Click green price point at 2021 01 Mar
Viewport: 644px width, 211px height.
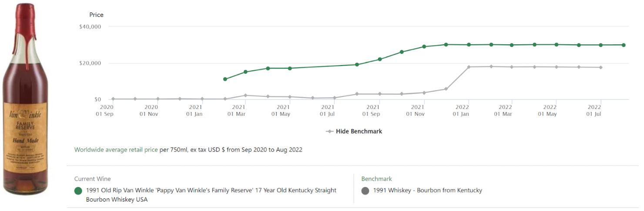click(x=245, y=72)
